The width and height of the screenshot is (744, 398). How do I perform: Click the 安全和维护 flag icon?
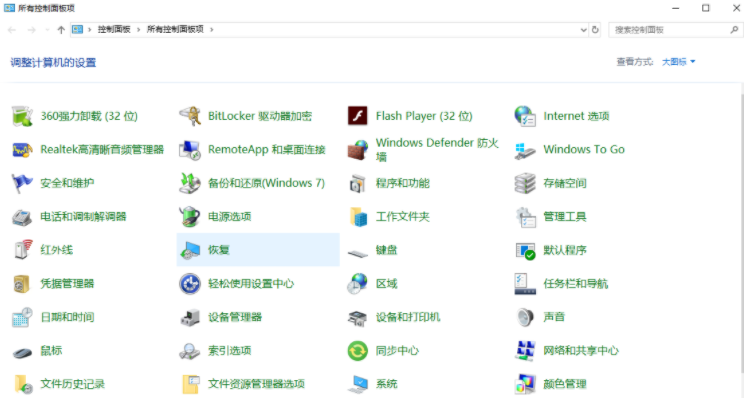(x=22, y=184)
